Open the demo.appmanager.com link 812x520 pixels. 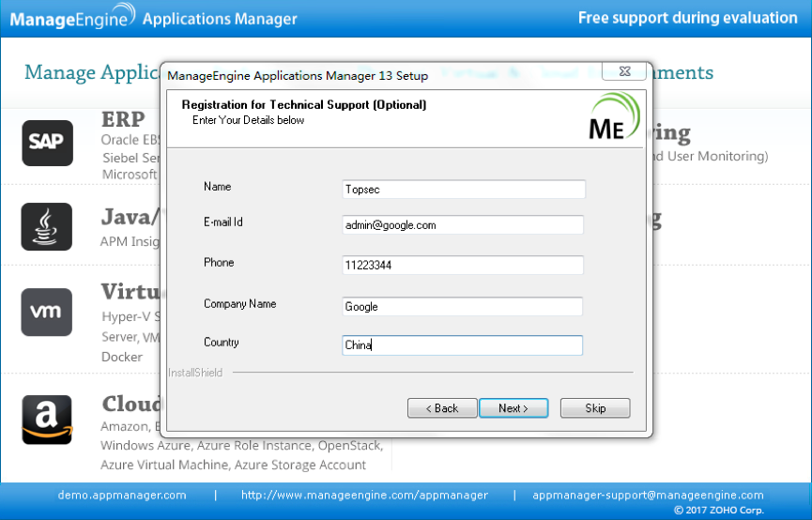pos(122,496)
